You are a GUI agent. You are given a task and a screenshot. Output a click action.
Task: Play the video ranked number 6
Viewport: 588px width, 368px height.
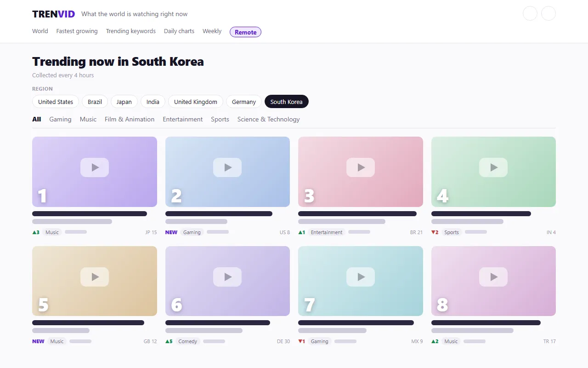[x=227, y=277]
